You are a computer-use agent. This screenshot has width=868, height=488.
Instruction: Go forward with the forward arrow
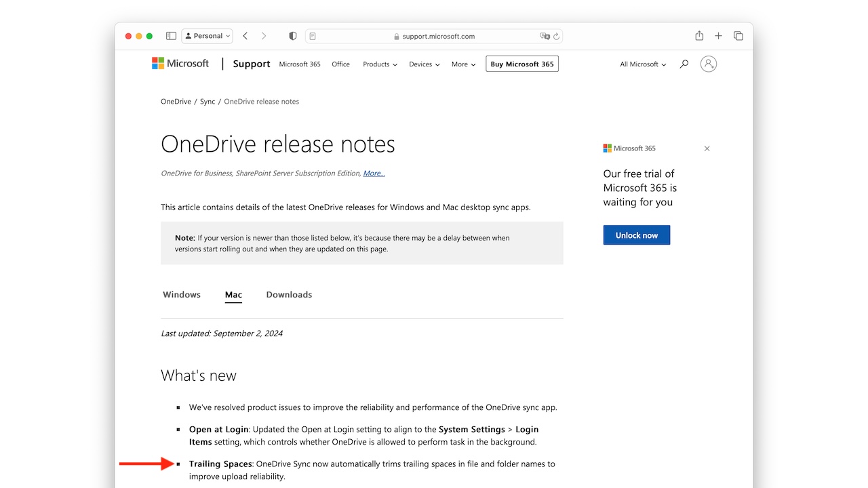tap(264, 36)
